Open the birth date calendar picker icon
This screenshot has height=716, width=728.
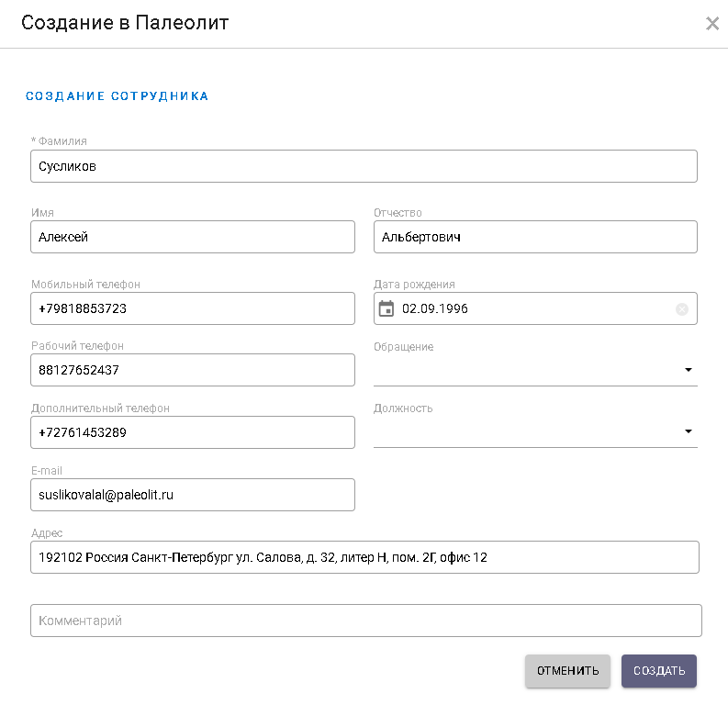pyautogui.click(x=386, y=308)
